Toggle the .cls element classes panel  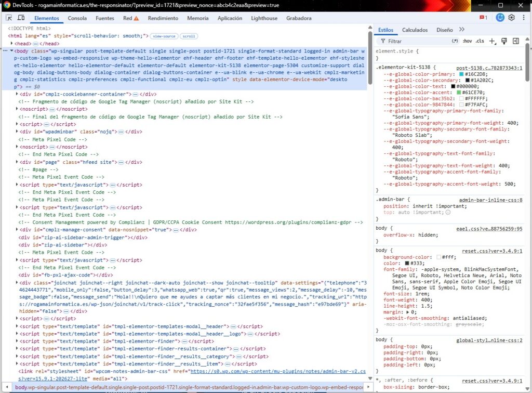[480, 41]
